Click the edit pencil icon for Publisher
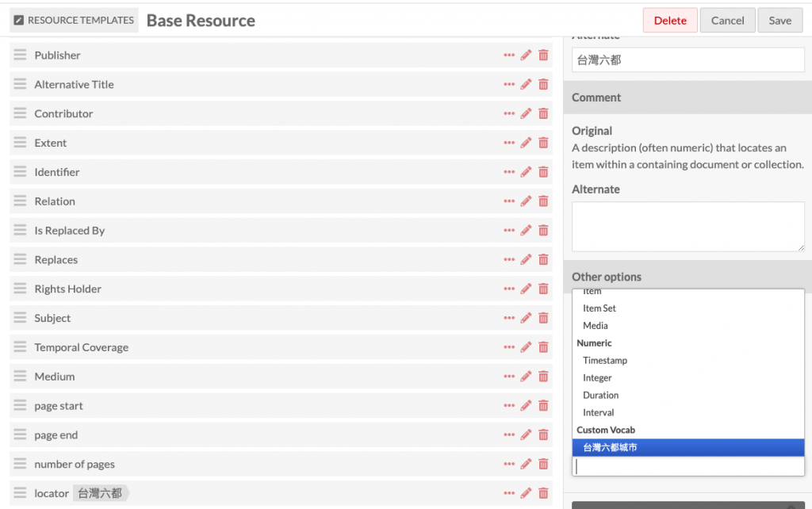 coord(526,55)
